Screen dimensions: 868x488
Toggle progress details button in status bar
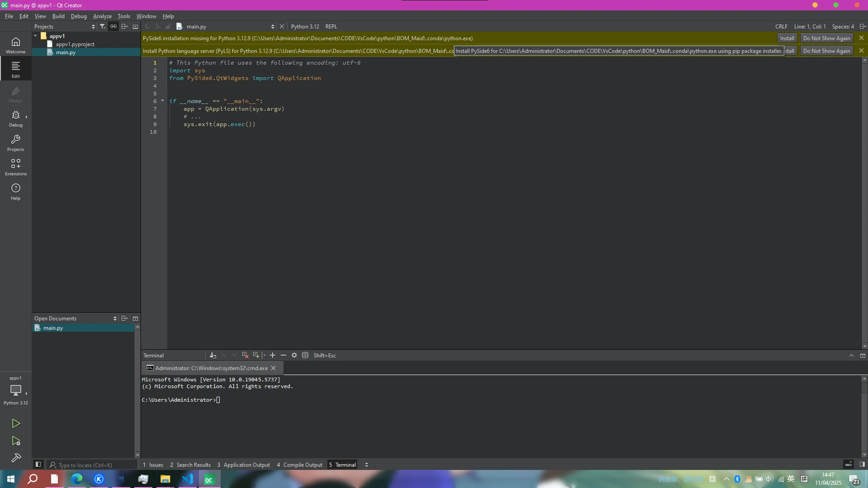849,465
